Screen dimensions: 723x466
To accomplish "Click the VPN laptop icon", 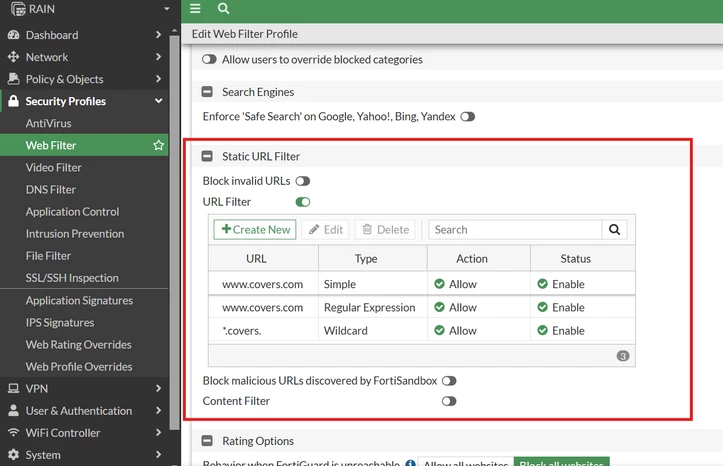I will click(13, 389).
